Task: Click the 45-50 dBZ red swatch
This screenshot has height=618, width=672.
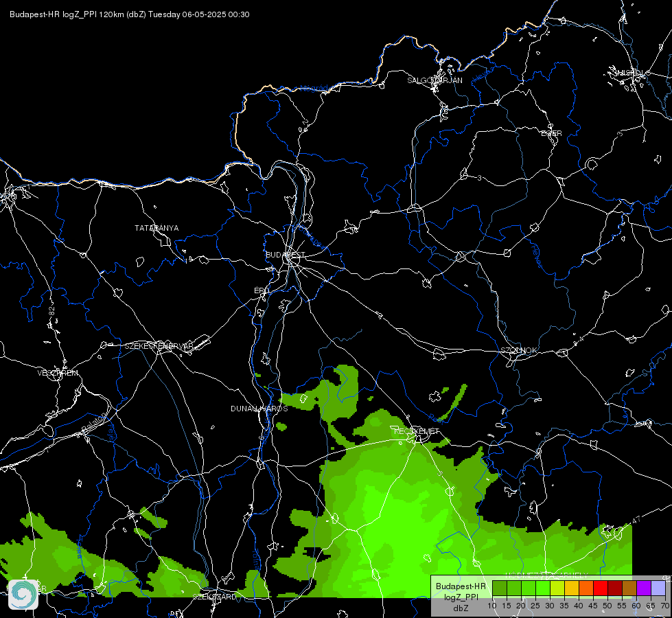Action: [x=600, y=588]
